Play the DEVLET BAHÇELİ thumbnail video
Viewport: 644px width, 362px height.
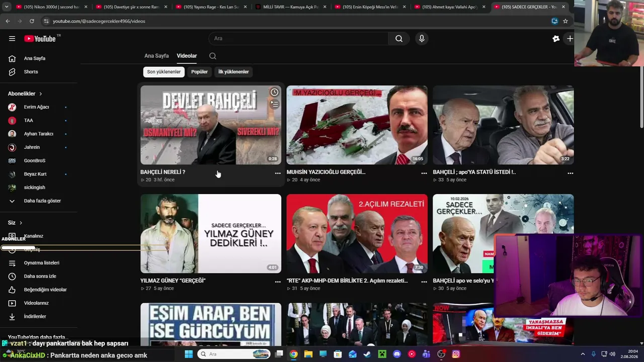211,125
